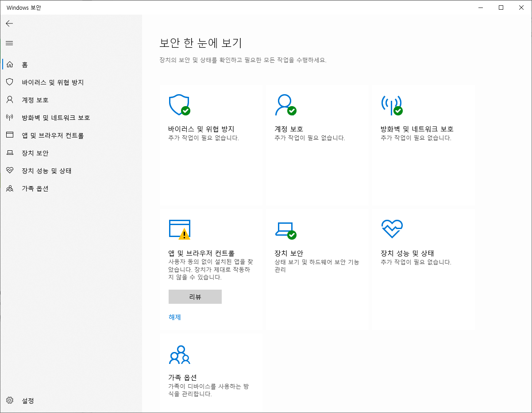Open the large laptop icon on the device security card
This screenshot has width=532, height=413.
(285, 230)
